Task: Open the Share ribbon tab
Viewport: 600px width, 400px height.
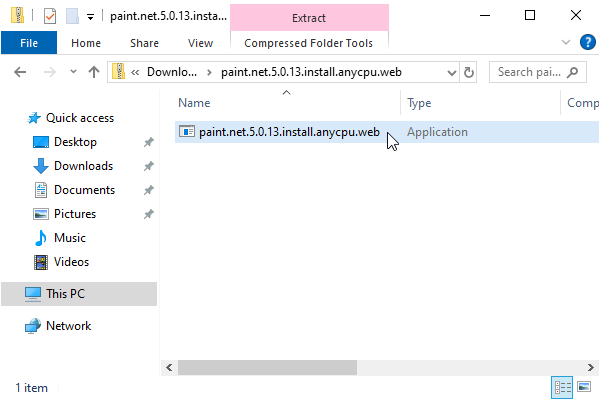Action: pyautogui.click(x=144, y=43)
